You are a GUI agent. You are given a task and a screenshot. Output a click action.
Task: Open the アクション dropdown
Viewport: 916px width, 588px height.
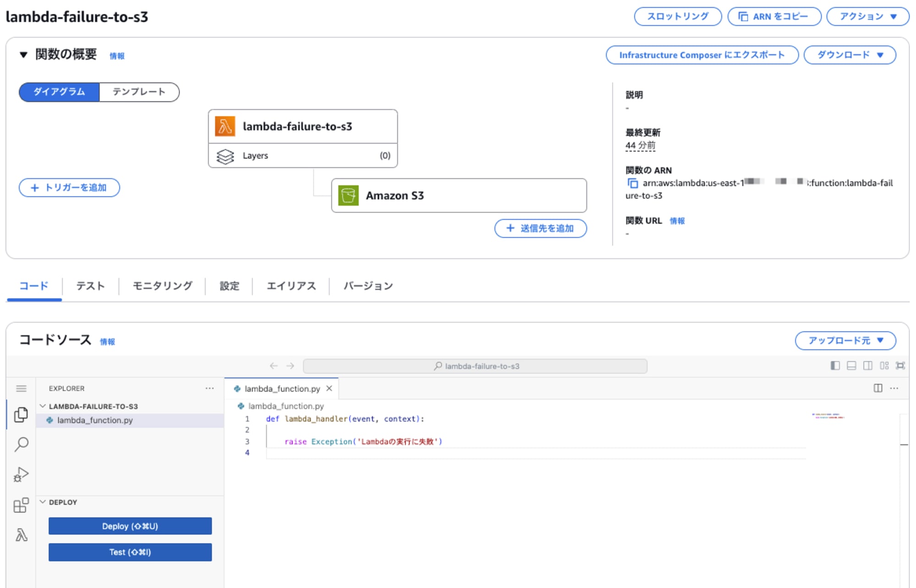pos(867,16)
